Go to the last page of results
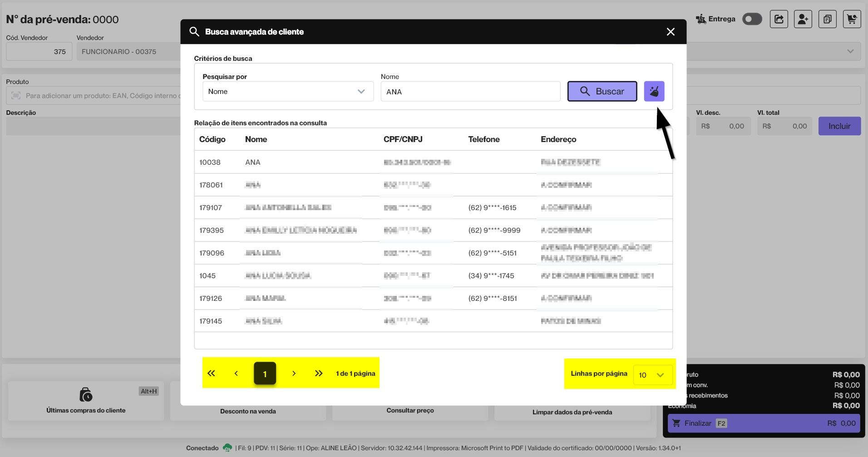Image resolution: width=868 pixels, height=457 pixels. coord(319,373)
